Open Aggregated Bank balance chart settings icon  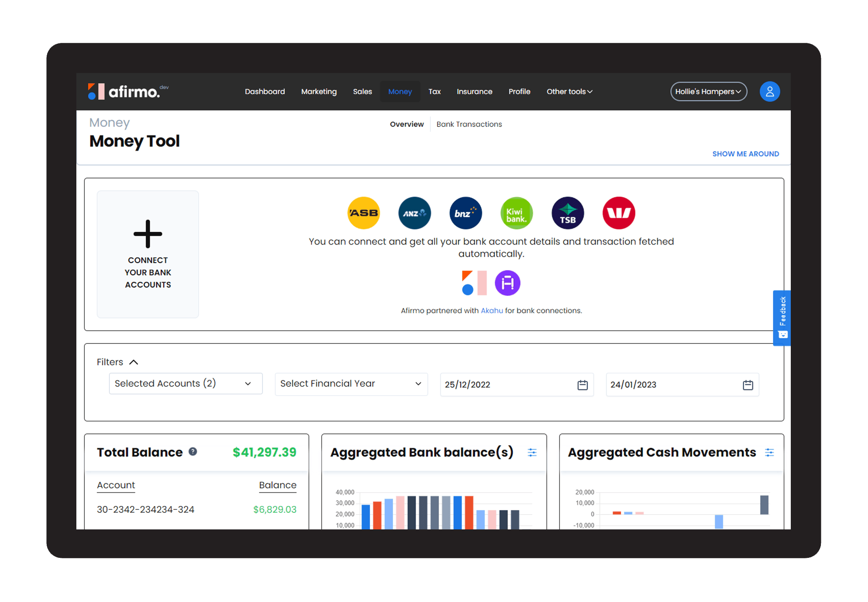coord(532,453)
